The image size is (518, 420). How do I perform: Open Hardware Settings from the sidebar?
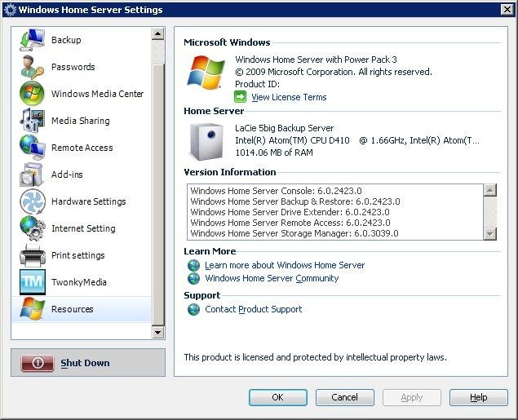point(82,201)
